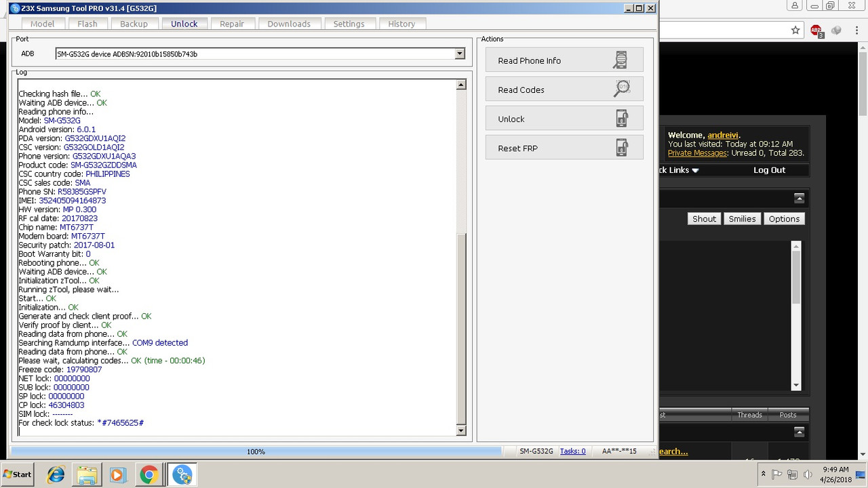Open the Windows Start menu
The height and width of the screenshot is (488, 868).
point(18,474)
